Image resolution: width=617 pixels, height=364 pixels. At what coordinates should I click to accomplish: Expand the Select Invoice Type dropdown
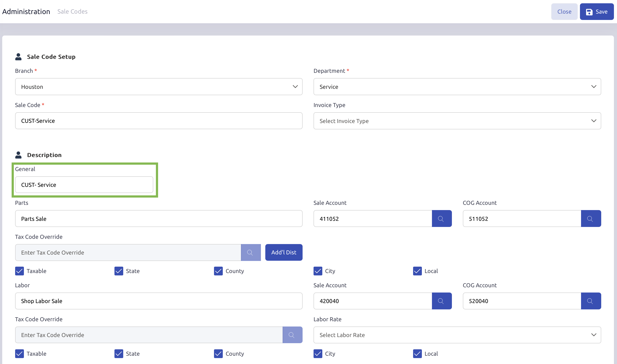(457, 121)
